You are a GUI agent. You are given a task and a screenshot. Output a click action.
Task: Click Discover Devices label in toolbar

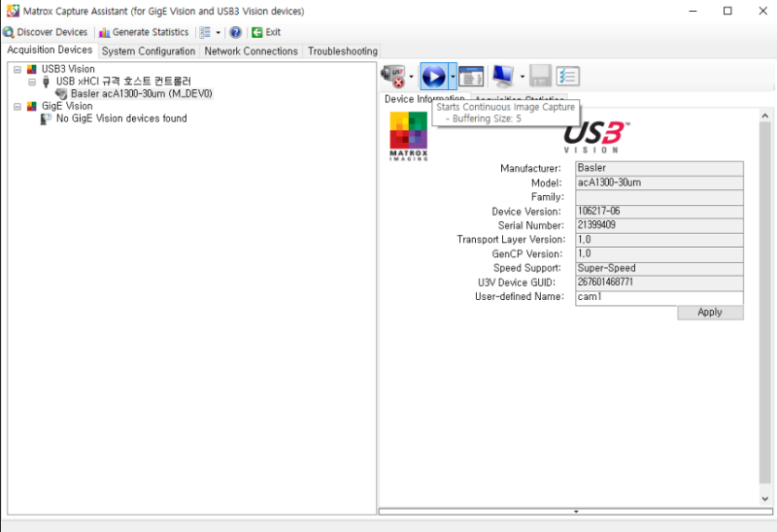(x=52, y=32)
